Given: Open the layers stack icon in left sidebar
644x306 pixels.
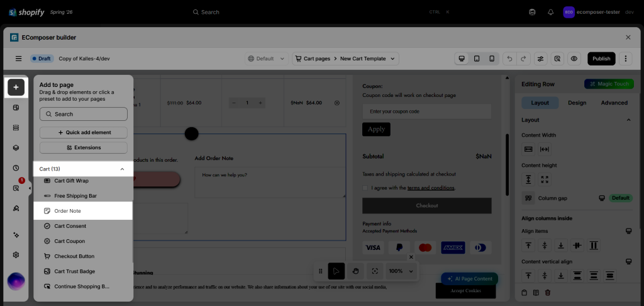Looking at the screenshot, I should (x=16, y=148).
